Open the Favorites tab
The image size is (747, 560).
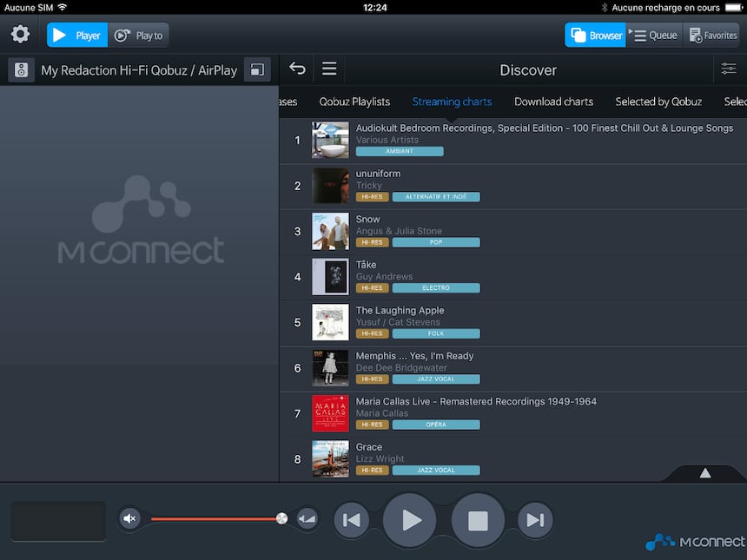click(x=711, y=36)
